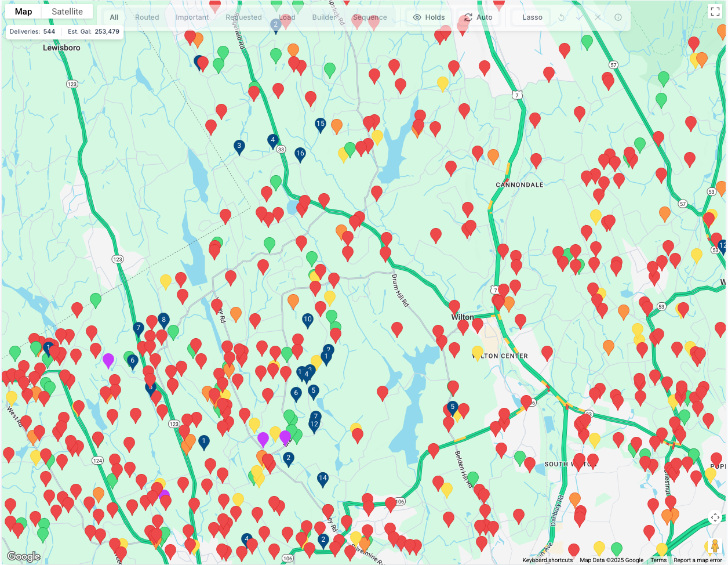The width and height of the screenshot is (728, 565).
Task: Show the All deliveries tab
Action: coord(114,17)
